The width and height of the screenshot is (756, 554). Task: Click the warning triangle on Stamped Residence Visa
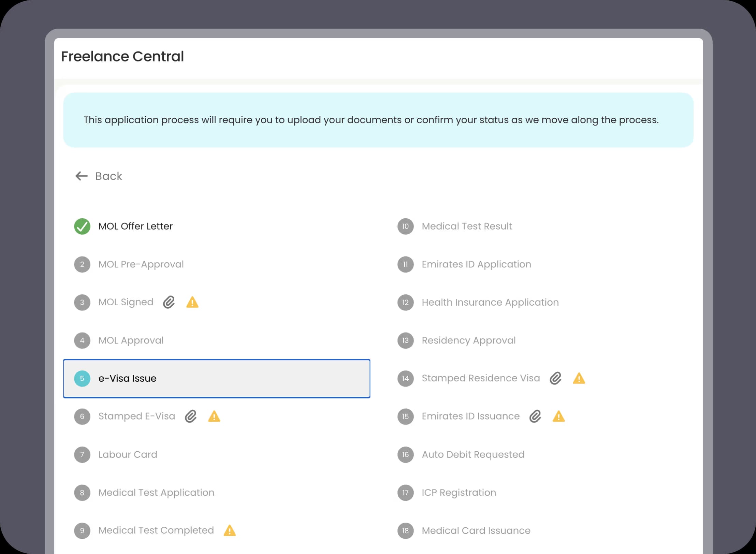[x=579, y=378]
